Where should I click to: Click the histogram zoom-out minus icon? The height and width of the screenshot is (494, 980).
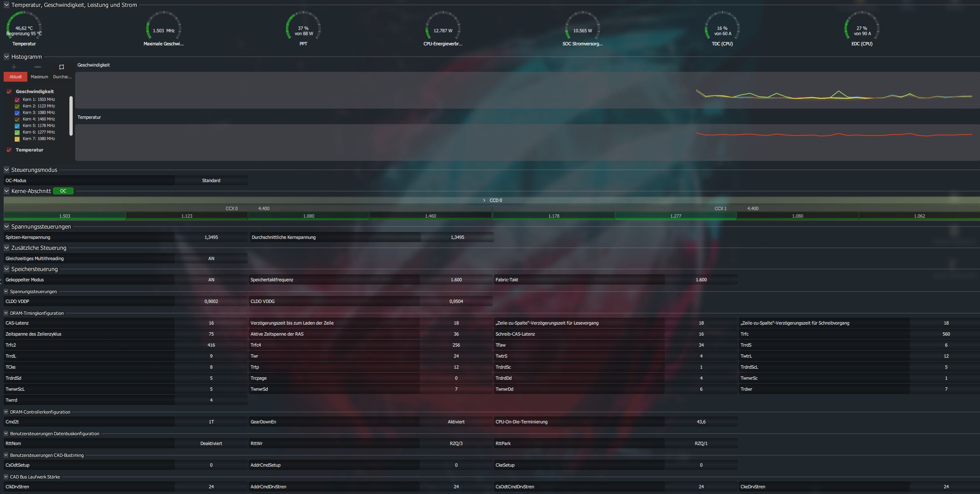[x=38, y=67]
